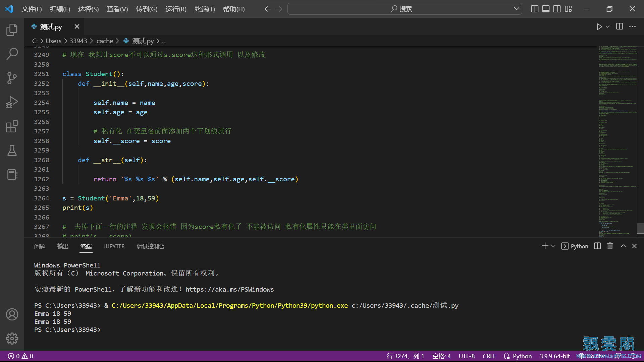The width and height of the screenshot is (644, 362).
Task: Open the Accounts menu icon
Action: (x=12, y=314)
